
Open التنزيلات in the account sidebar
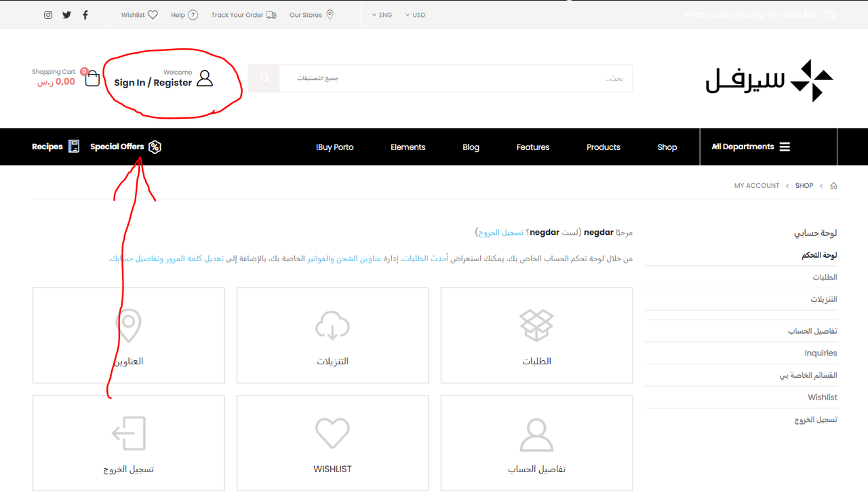pyautogui.click(x=824, y=300)
